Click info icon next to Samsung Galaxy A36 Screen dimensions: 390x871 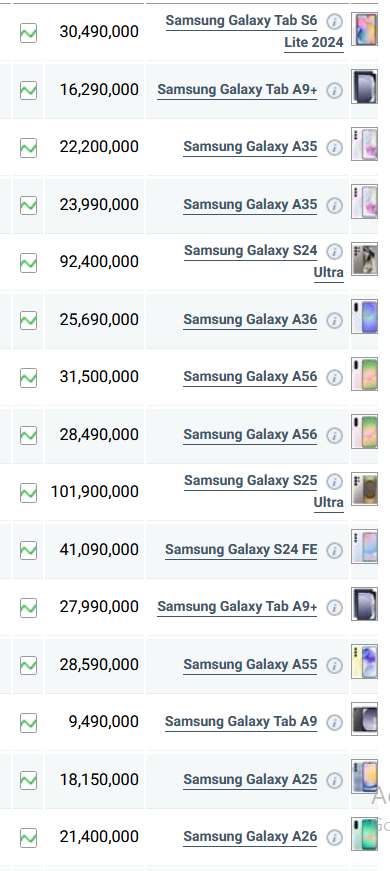pos(334,321)
